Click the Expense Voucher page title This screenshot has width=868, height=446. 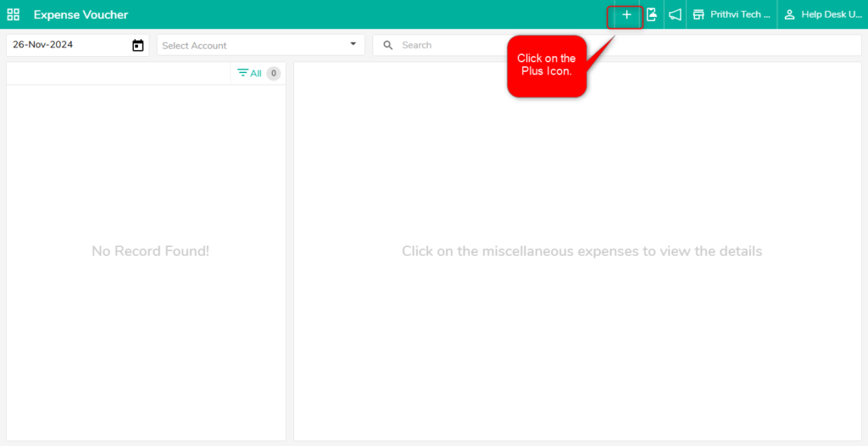81,15
